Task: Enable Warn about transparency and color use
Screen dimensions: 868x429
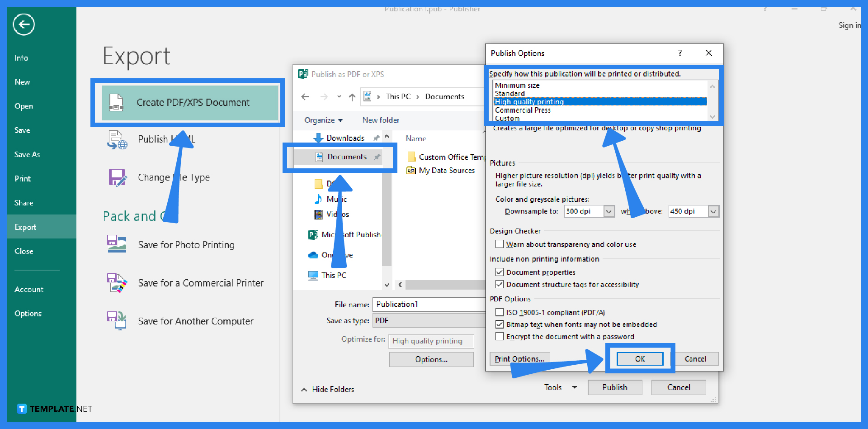Action: pos(499,244)
